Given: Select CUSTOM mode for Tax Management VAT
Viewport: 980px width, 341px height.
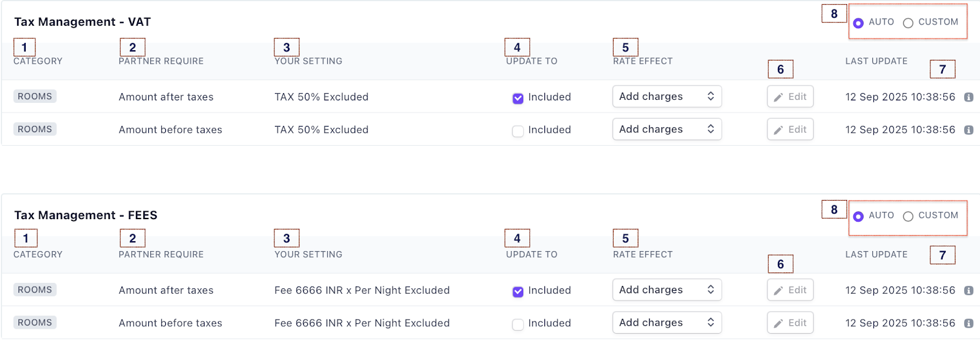Looking at the screenshot, I should tap(908, 23).
